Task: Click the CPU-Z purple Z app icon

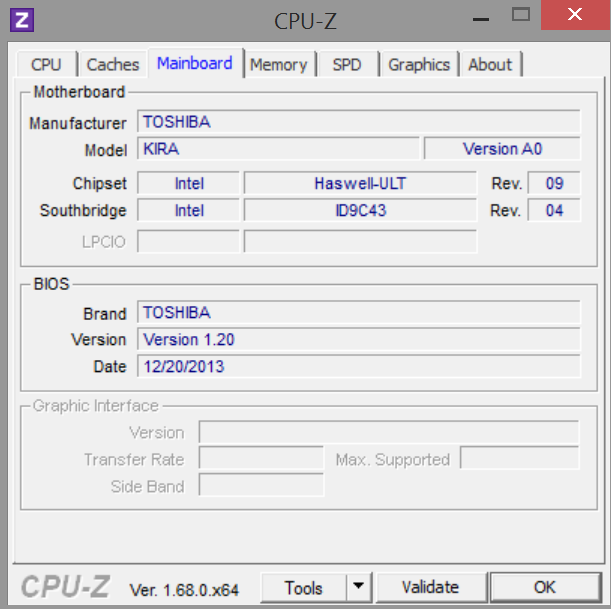Action: pos(22,20)
